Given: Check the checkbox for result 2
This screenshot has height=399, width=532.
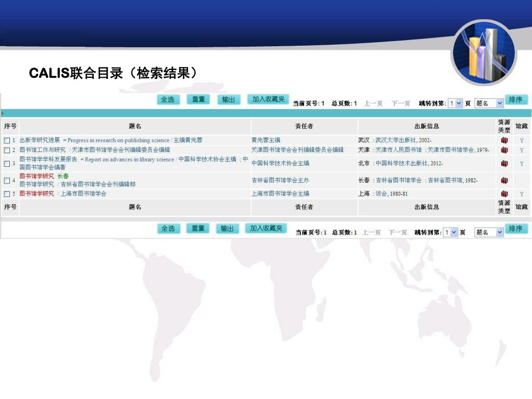Looking at the screenshot, I should (x=7, y=150).
